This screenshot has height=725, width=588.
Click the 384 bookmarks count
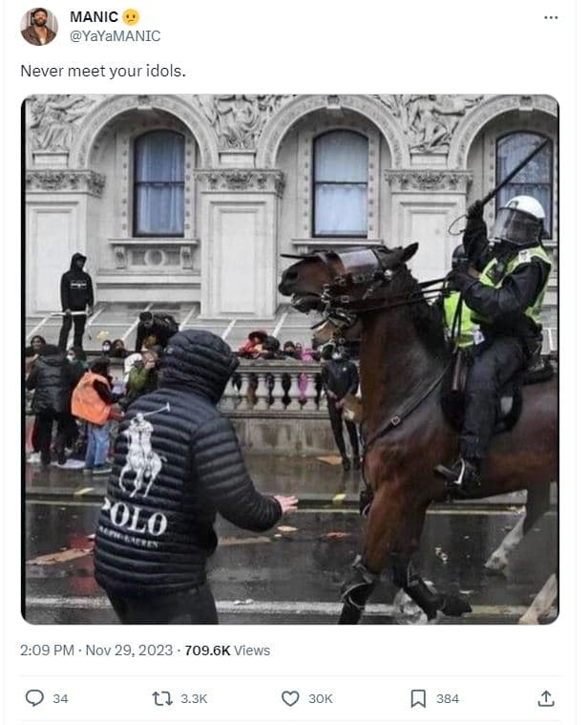coord(447,698)
